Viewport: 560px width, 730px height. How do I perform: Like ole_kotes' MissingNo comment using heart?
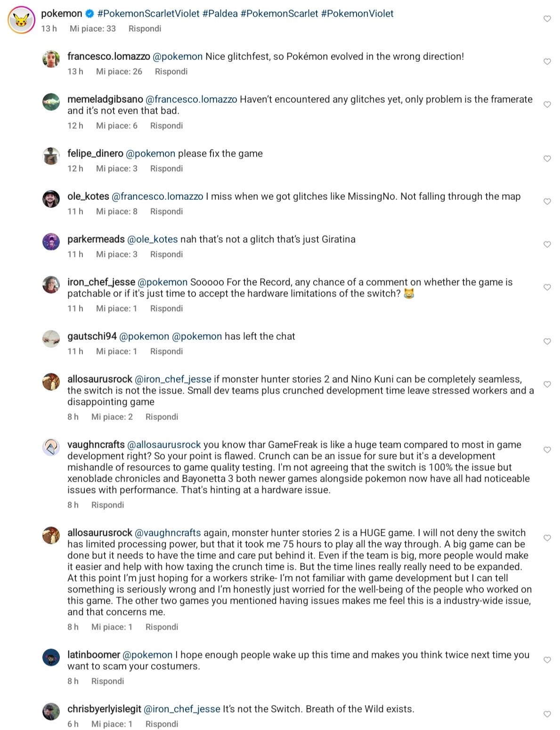pyautogui.click(x=547, y=202)
